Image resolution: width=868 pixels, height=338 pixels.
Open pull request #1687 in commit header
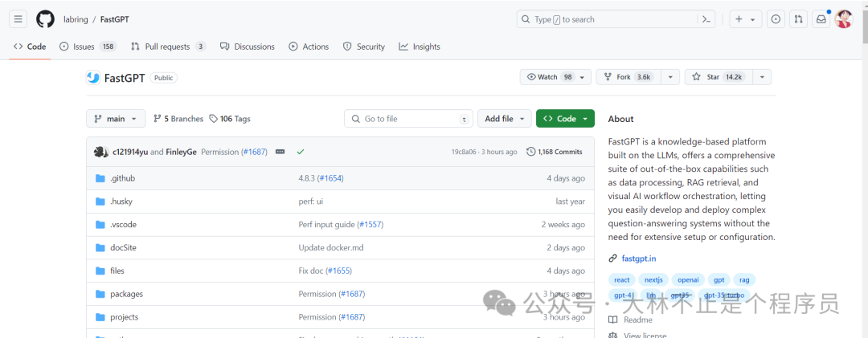pyautogui.click(x=254, y=152)
